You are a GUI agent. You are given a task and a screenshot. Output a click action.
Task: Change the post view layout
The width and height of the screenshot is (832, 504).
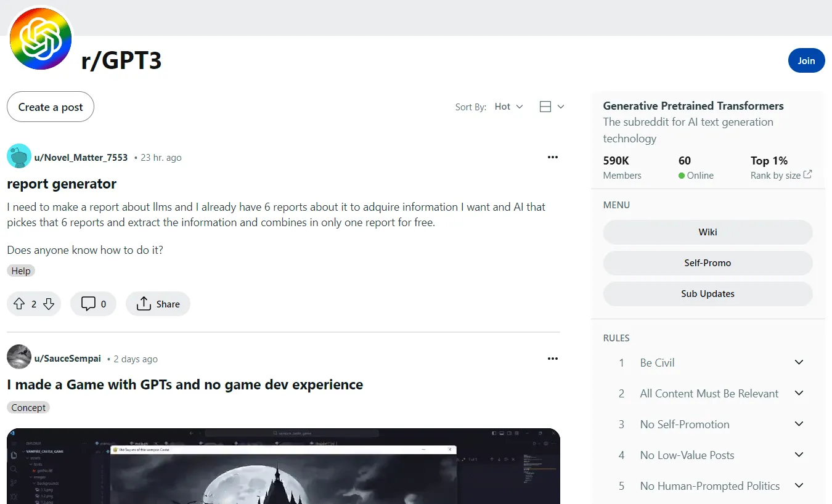[552, 107]
